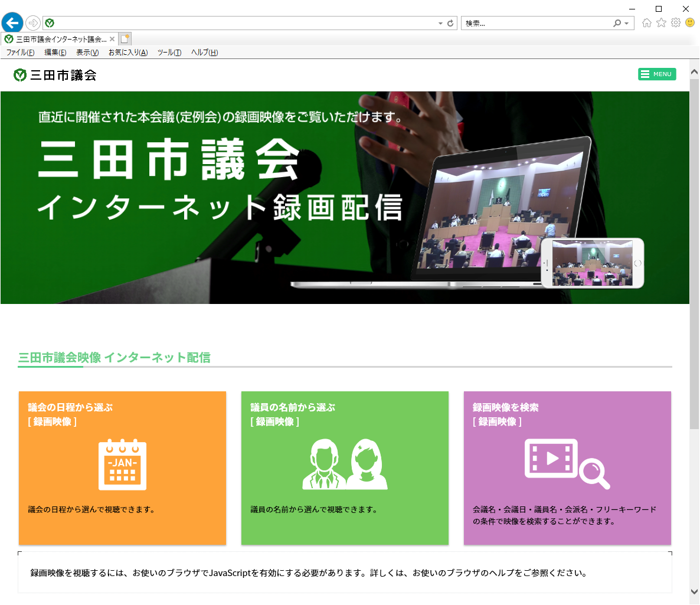This screenshot has height=605, width=700.
Task: Click the film and magnifier search icon
Action: coord(567,465)
